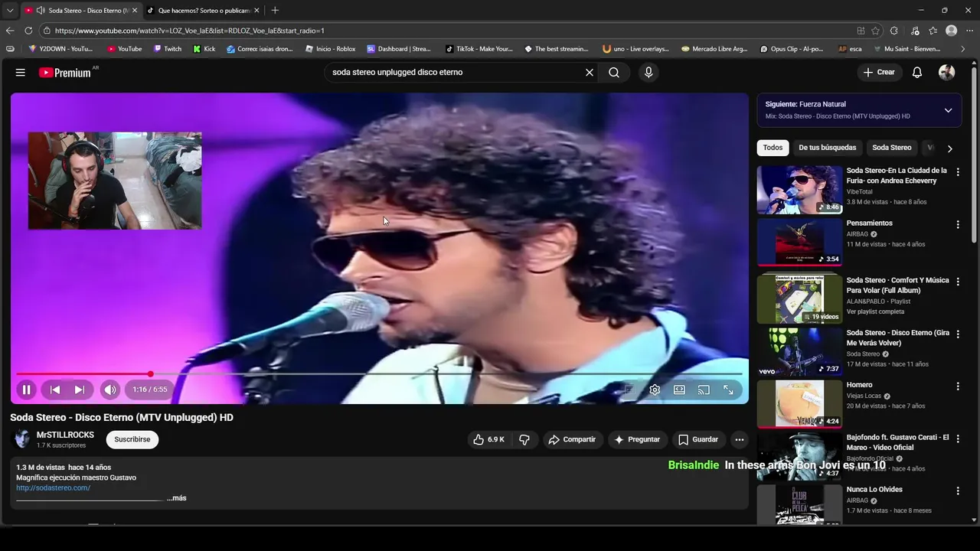Dislike the video with thumbs down

pos(524,439)
